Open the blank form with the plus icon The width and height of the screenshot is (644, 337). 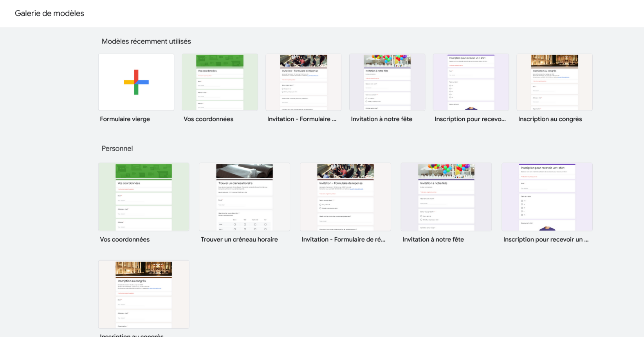tap(136, 82)
